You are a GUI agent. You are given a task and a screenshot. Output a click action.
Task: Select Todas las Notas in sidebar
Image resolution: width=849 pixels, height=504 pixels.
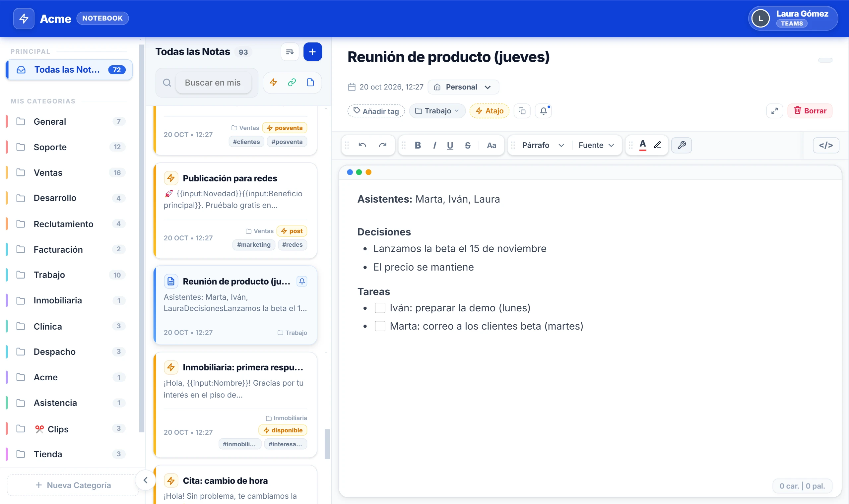[x=69, y=70]
